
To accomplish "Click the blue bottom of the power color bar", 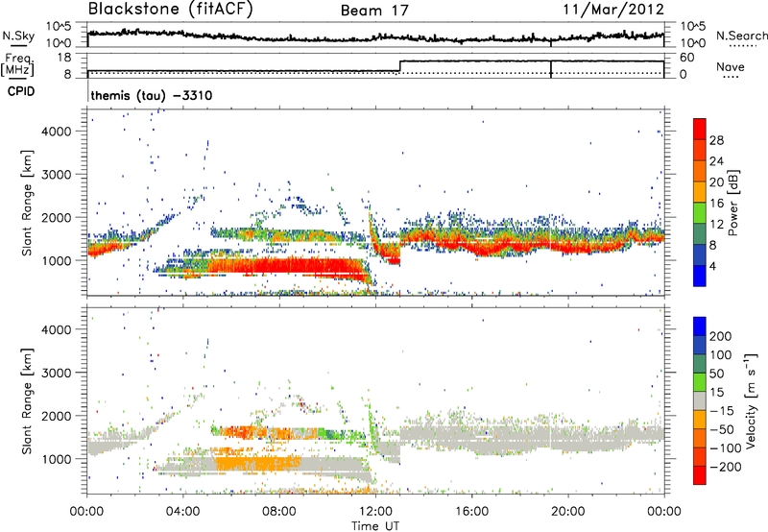I will (x=700, y=277).
